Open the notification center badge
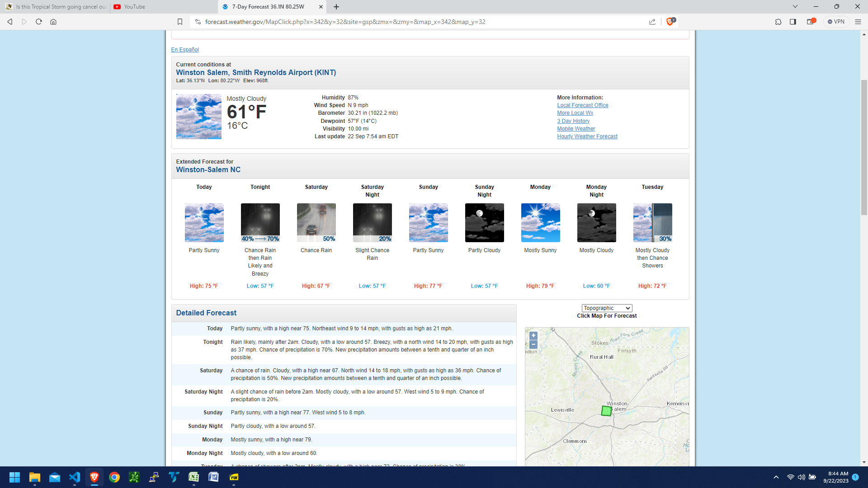This screenshot has height=488, width=868. [855, 477]
